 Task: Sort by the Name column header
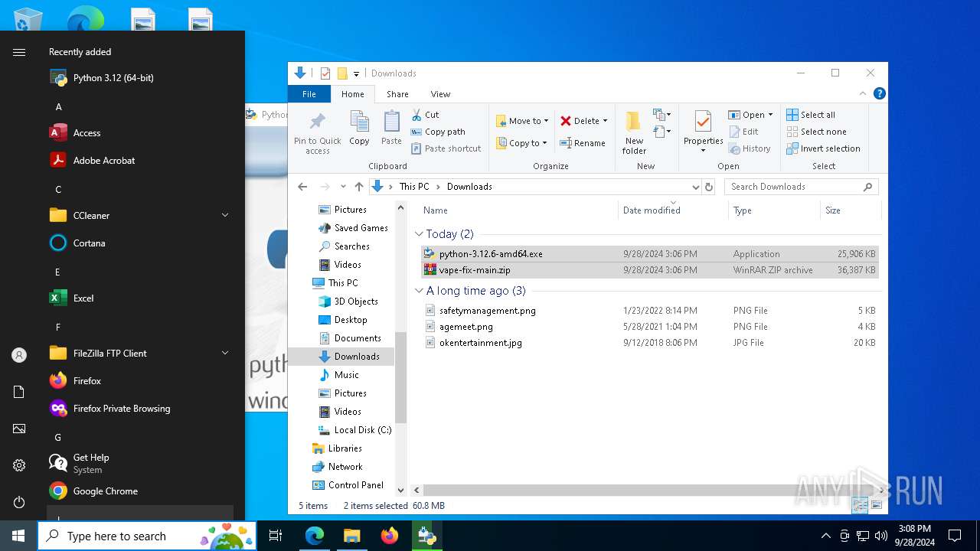[x=436, y=210]
